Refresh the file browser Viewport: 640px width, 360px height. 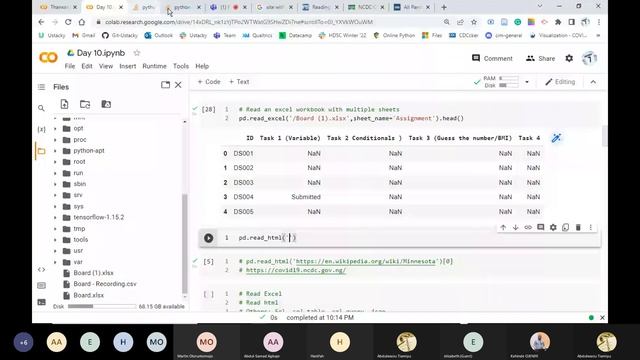point(85,104)
